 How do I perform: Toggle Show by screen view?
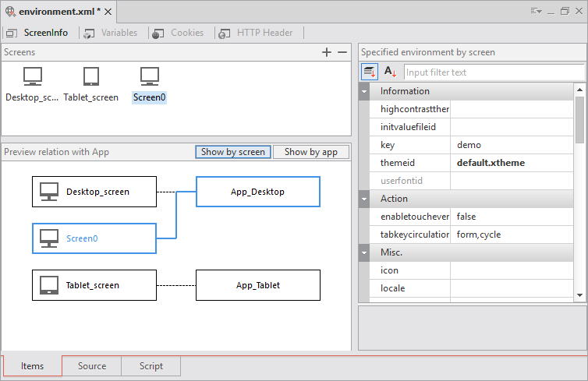pyautogui.click(x=233, y=152)
